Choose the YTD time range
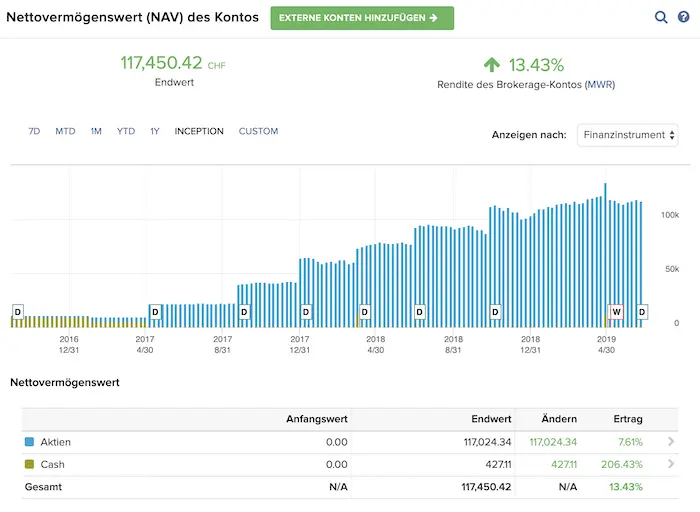700x512 pixels. [x=126, y=131]
